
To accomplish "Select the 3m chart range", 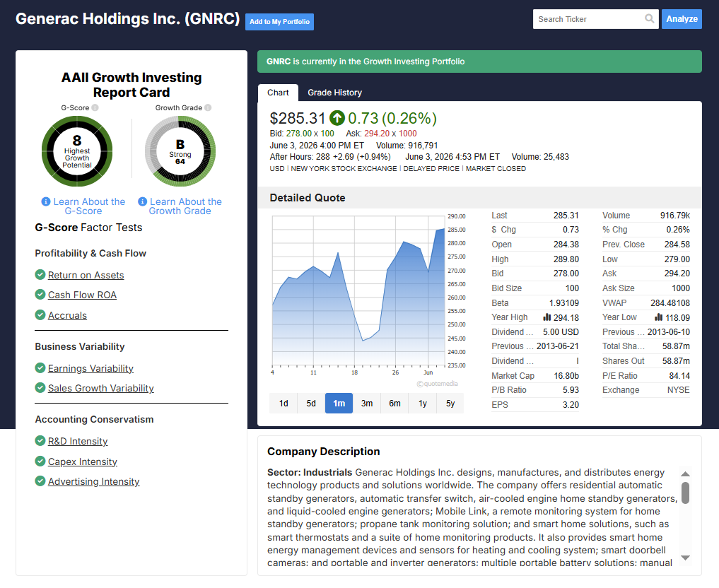I will pyautogui.click(x=367, y=404).
